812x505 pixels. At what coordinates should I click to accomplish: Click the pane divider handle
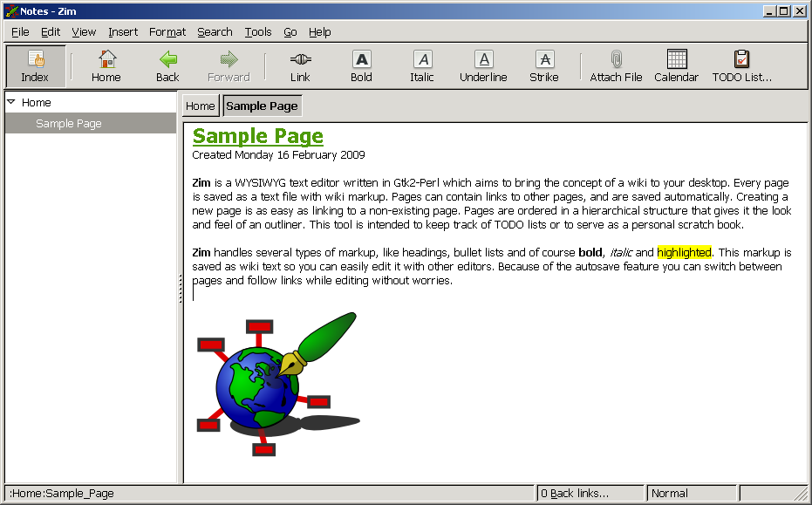(181, 288)
